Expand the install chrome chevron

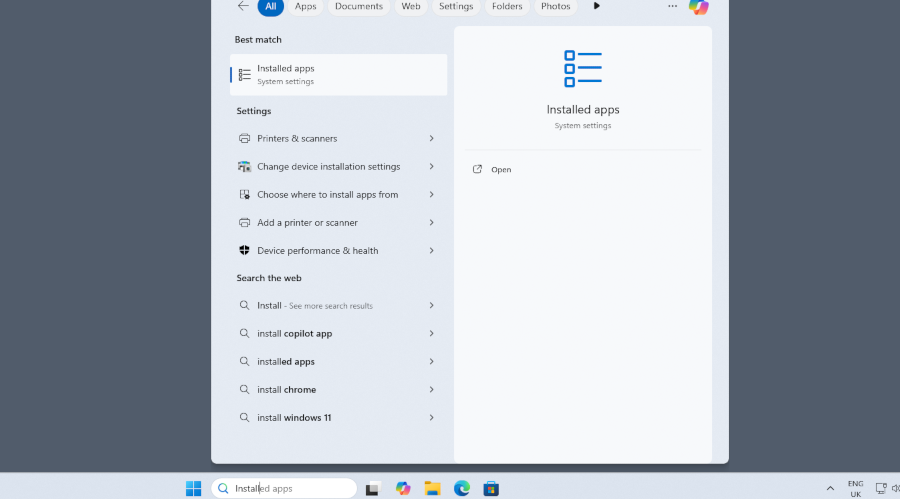[x=431, y=389]
